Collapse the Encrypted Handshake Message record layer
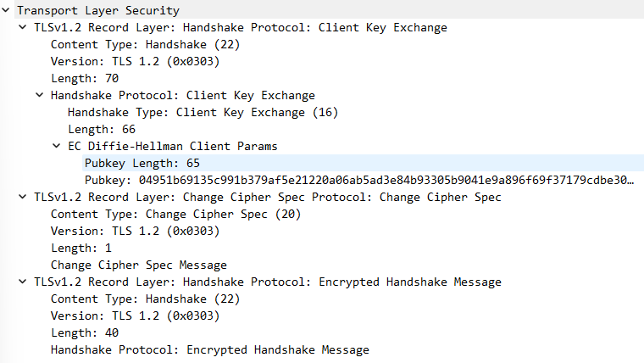 (x=23, y=282)
